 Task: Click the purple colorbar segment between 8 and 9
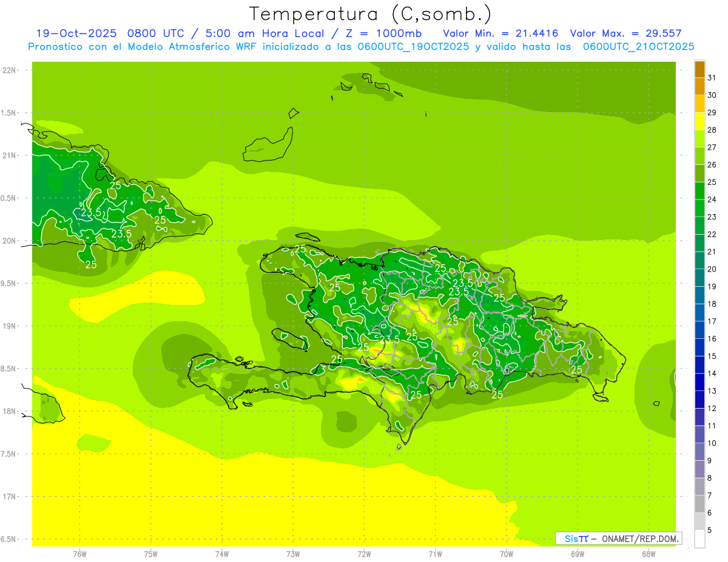[699, 469]
